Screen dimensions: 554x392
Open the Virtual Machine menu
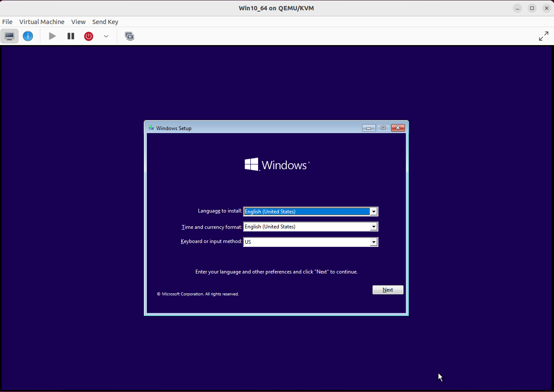(x=42, y=21)
